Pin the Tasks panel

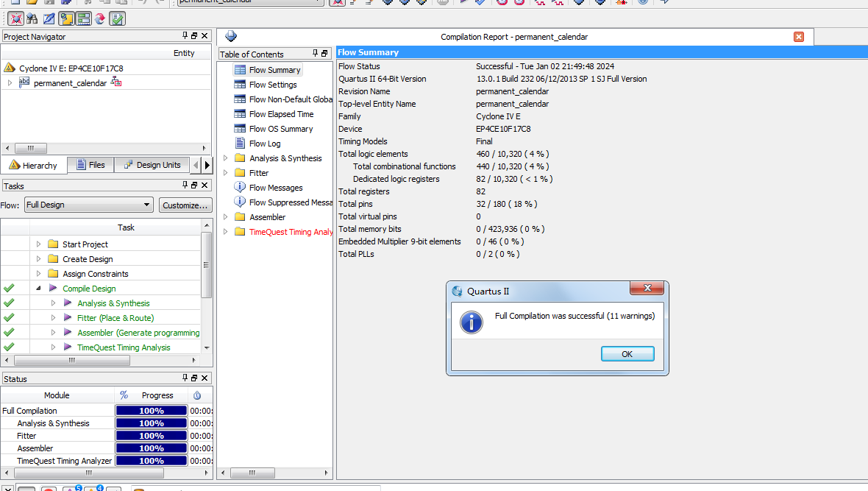[185, 185]
